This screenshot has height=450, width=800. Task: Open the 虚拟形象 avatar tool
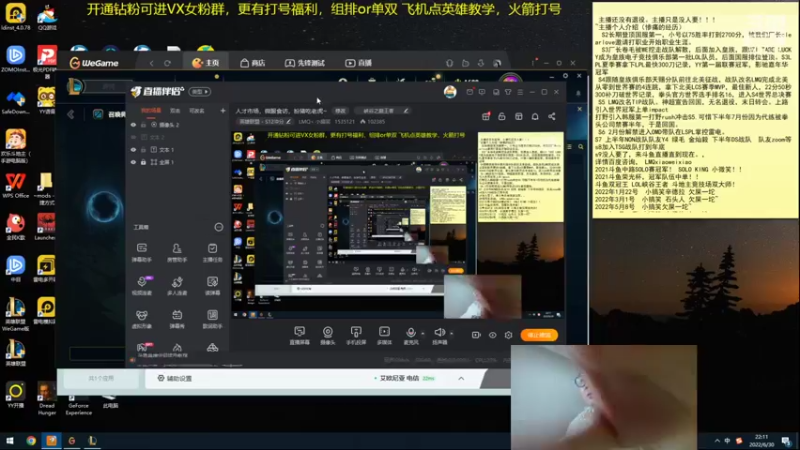[x=142, y=319]
